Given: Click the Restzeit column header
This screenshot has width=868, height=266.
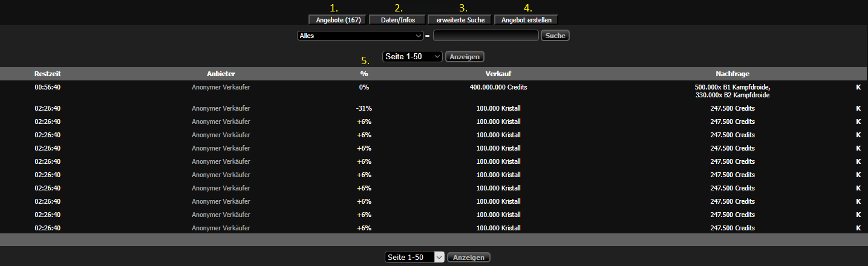Looking at the screenshot, I should pos(48,74).
